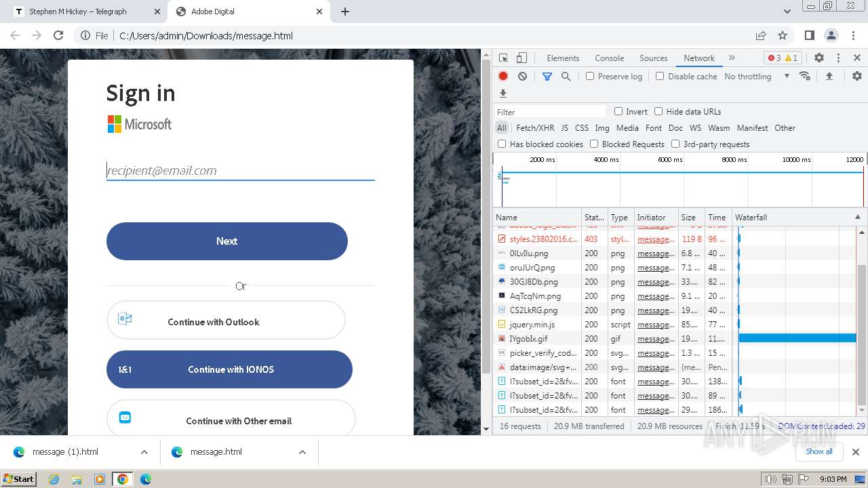The width and height of the screenshot is (868, 488).
Task: Enable the Disable cache checkbox
Action: [x=660, y=77]
